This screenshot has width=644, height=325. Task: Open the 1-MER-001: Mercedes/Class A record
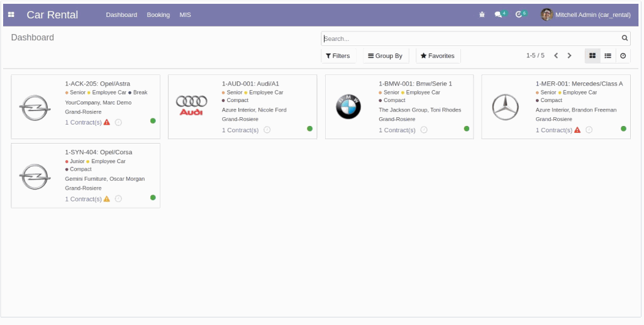[x=579, y=84]
